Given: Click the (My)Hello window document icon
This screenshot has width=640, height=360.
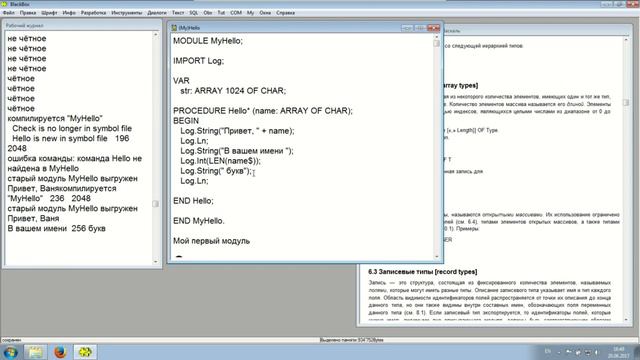Looking at the screenshot, I should tap(174, 28).
